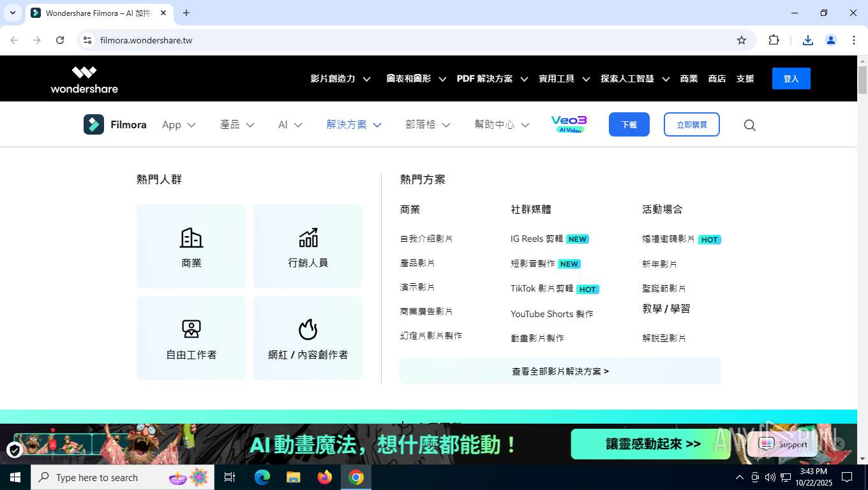
Task: Click the Filmora logo icon
Action: tap(94, 124)
